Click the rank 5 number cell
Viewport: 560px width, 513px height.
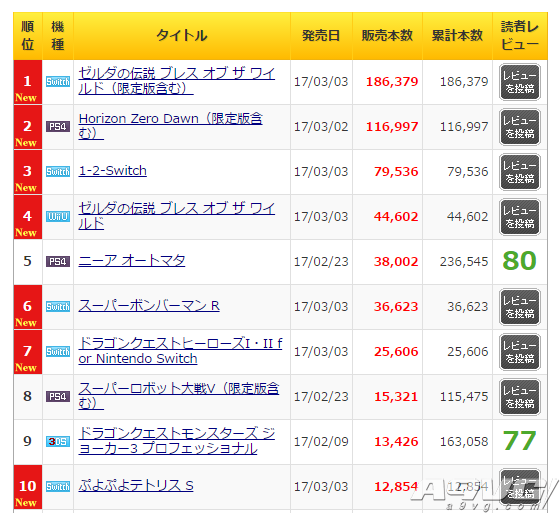[x=28, y=262]
